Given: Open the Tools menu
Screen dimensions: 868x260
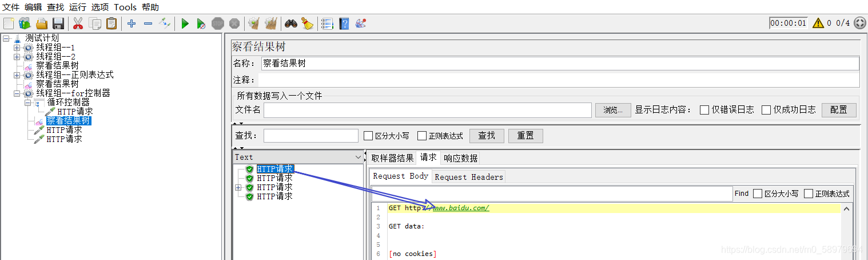Looking at the screenshot, I should coord(125,7).
